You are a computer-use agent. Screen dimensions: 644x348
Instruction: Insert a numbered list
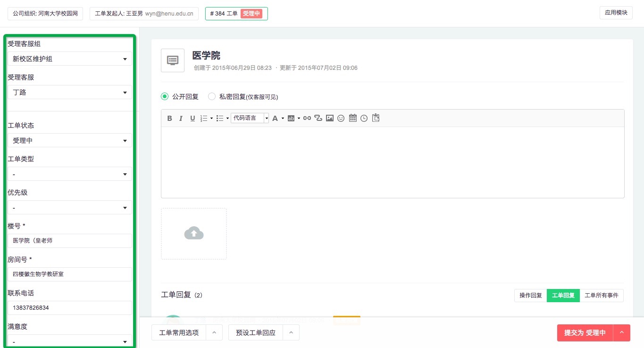point(204,119)
